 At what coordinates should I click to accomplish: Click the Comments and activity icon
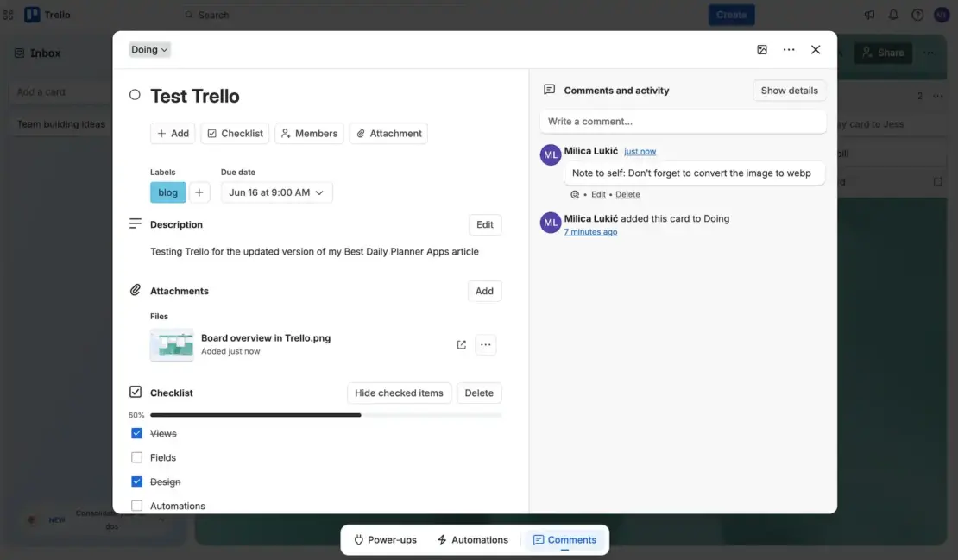pyautogui.click(x=549, y=90)
